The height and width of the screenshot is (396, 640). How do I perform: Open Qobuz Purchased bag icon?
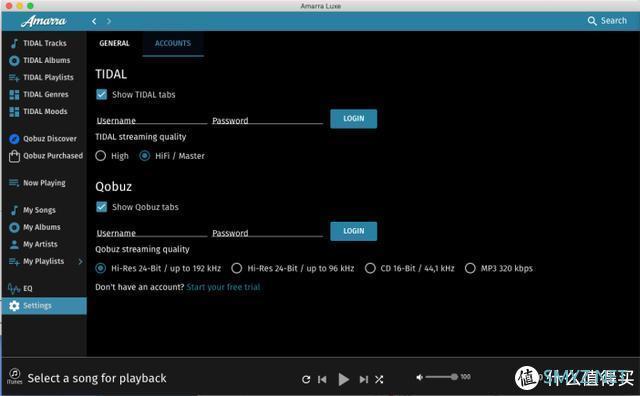[x=14, y=156]
